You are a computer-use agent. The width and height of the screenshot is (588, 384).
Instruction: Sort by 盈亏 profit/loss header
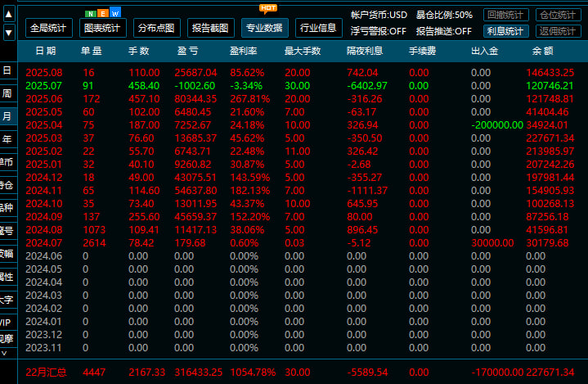[187, 51]
